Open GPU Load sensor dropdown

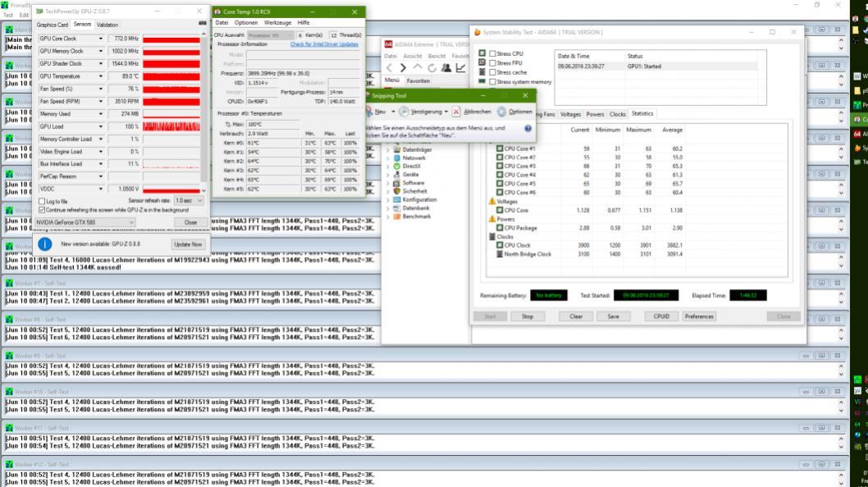100,126
